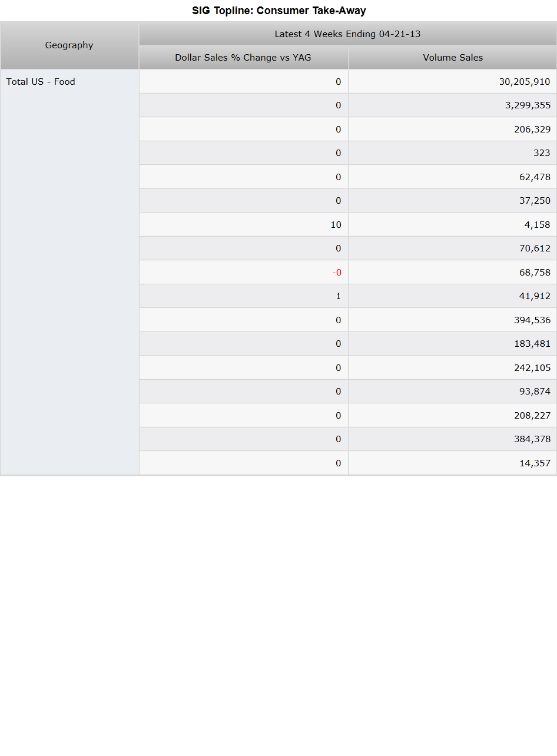Click the dollar change cell showing 10
Viewport: 557px width, 756px height.
point(244,224)
